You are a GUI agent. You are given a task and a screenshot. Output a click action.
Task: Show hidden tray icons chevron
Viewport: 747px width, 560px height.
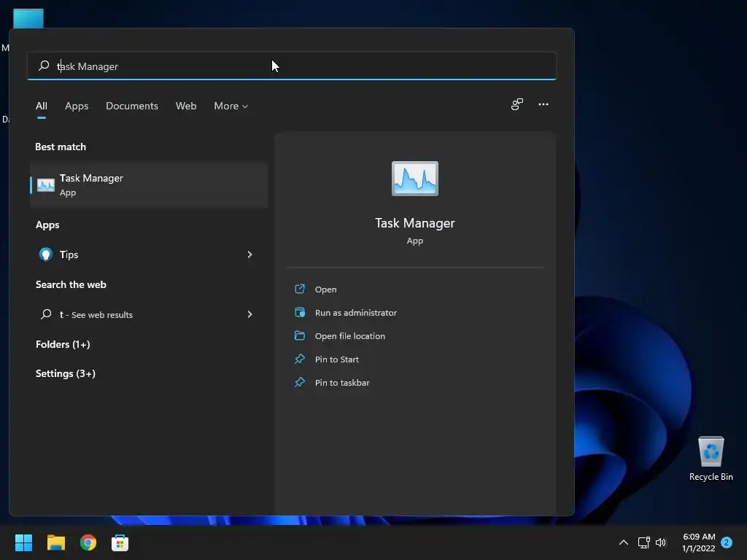623,542
